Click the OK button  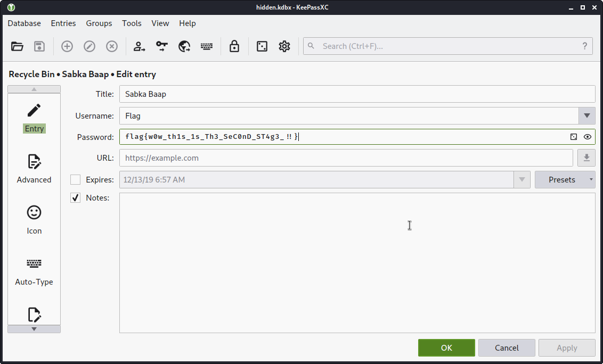coord(446,348)
